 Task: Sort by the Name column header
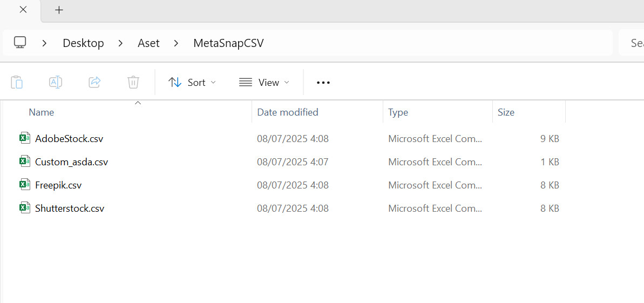[41, 112]
